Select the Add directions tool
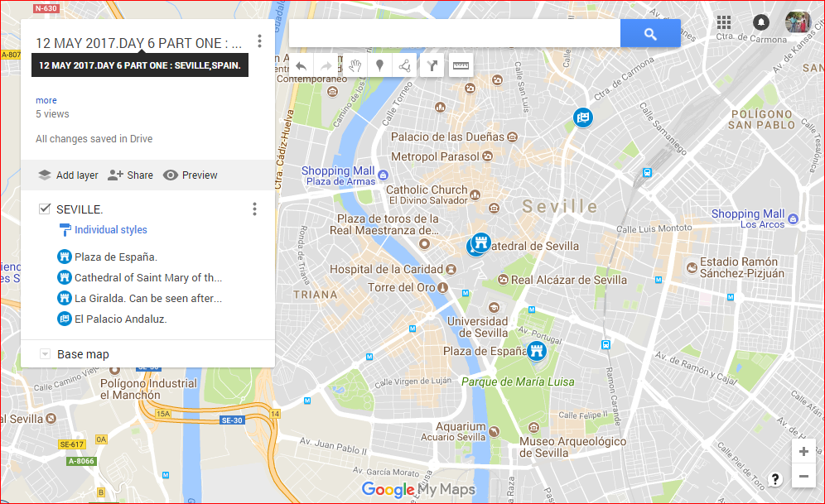The image size is (825, 504). 432,65
